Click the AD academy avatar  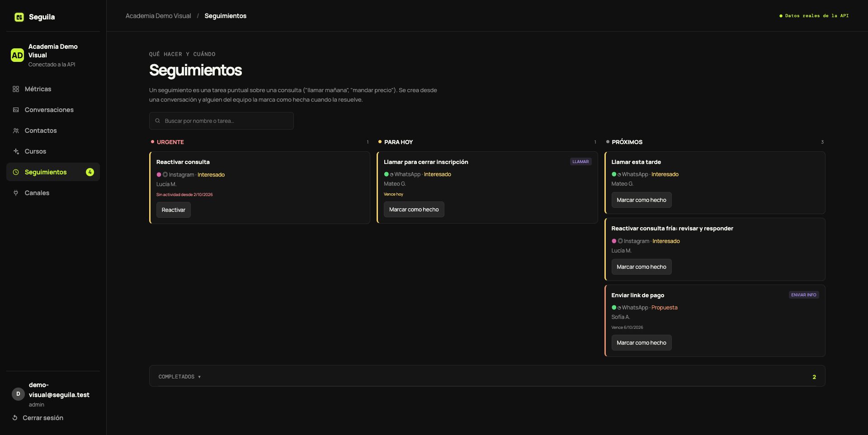click(x=17, y=55)
